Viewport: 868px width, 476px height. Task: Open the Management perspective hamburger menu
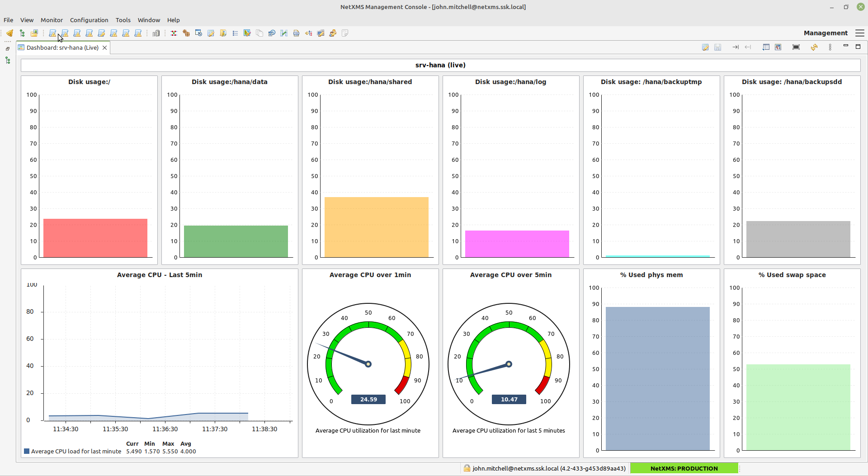[860, 33]
